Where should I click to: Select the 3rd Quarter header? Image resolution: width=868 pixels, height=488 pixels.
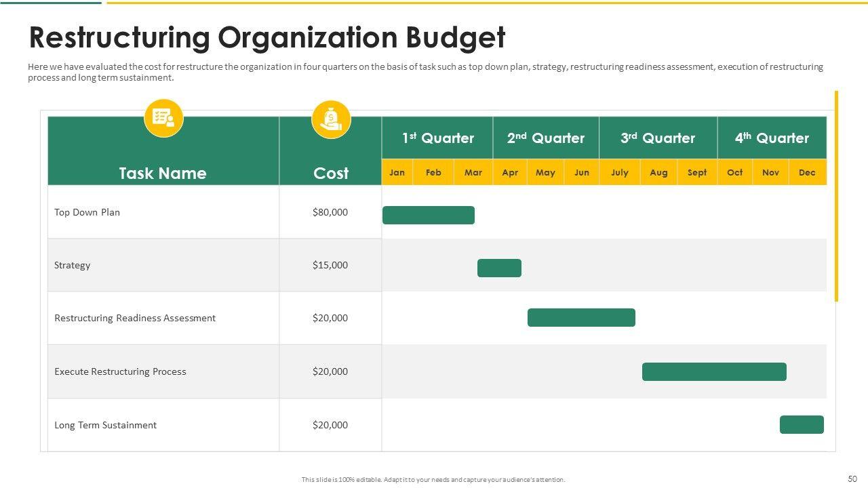(657, 138)
